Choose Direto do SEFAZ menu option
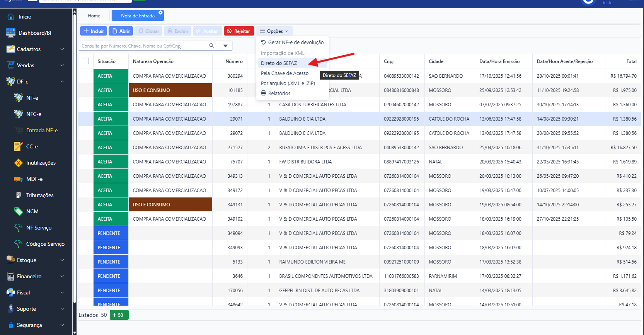644x335 pixels. pyautogui.click(x=279, y=63)
